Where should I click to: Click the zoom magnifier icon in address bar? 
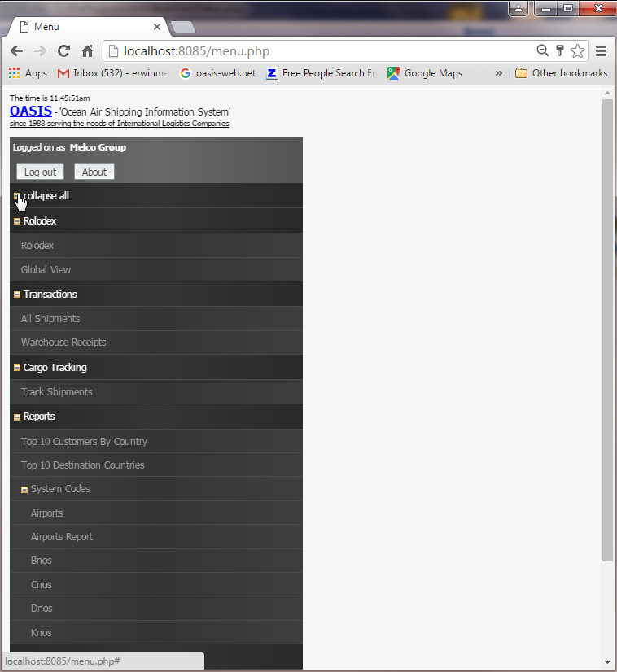tap(542, 50)
